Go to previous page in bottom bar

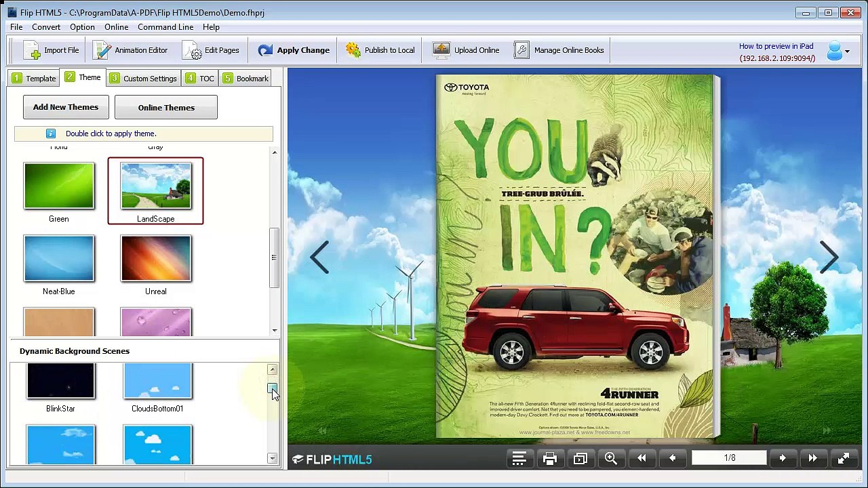tap(672, 459)
